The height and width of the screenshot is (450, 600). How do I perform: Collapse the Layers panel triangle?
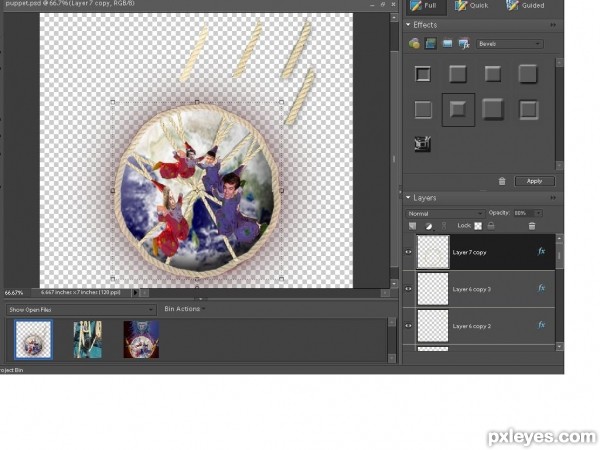coord(408,197)
